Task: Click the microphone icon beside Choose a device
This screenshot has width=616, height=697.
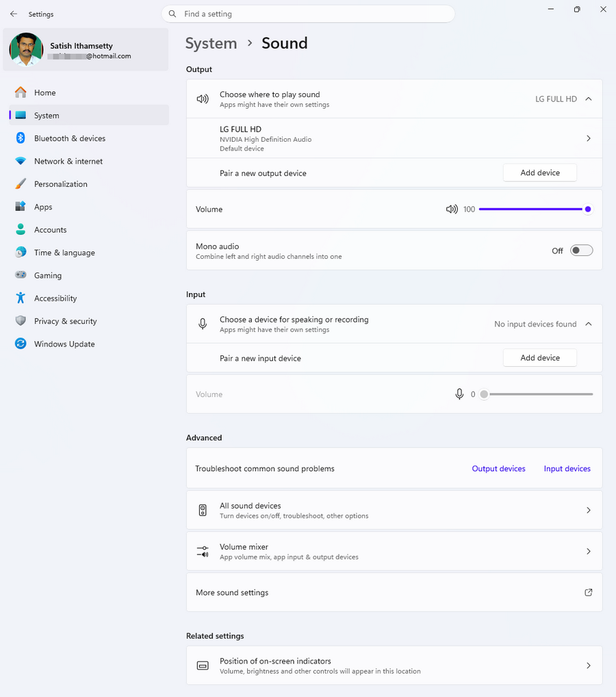Action: click(203, 324)
